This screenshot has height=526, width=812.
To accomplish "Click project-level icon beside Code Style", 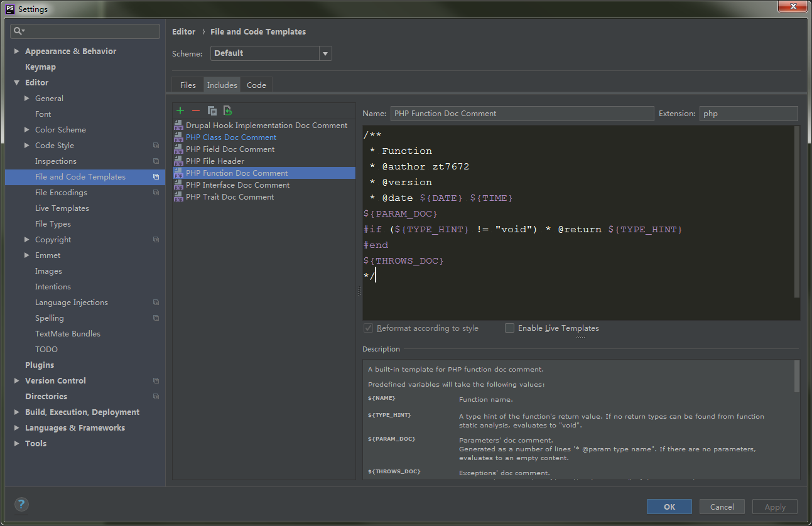I will 156,146.
